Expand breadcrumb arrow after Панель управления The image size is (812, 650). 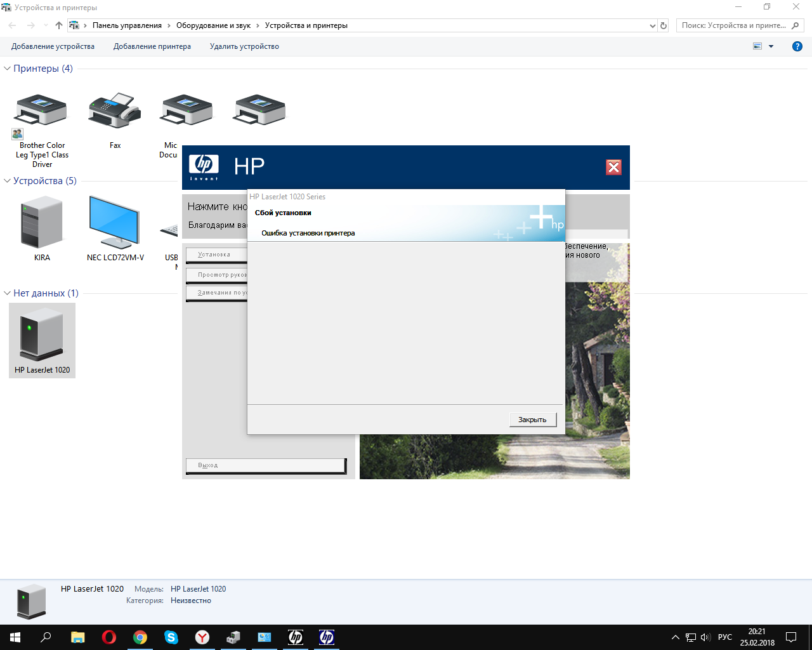(169, 25)
